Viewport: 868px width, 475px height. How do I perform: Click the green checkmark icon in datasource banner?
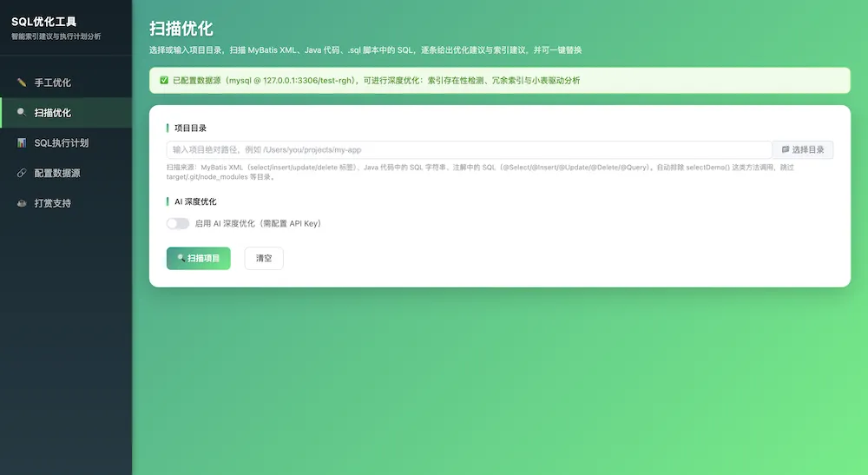(164, 80)
